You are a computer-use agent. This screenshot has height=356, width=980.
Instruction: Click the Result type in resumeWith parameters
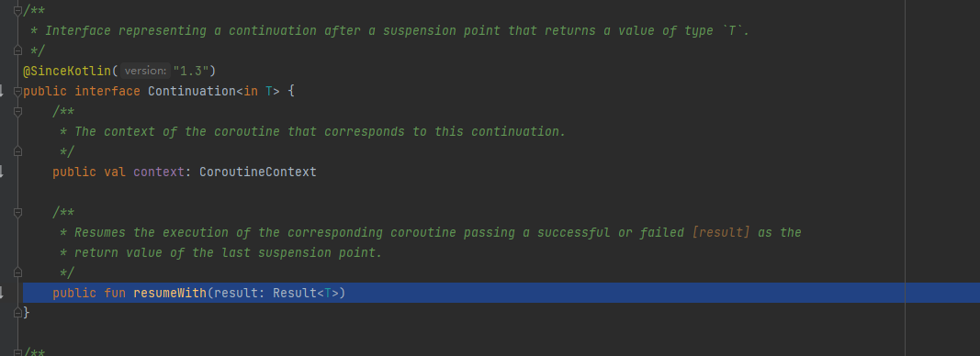[295, 293]
